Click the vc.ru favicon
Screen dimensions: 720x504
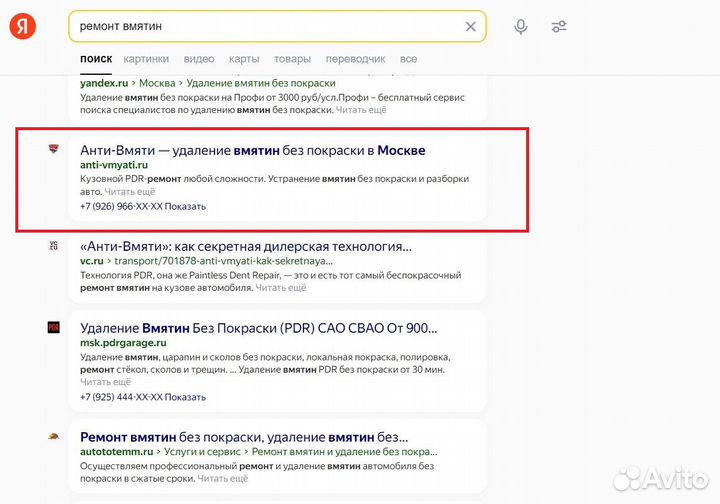pyautogui.click(x=54, y=245)
